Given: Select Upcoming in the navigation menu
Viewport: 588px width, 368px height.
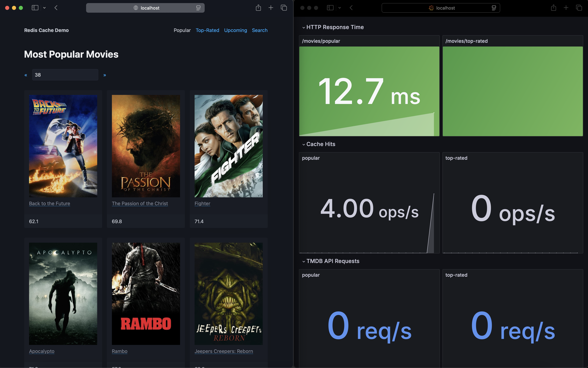Looking at the screenshot, I should [235, 30].
